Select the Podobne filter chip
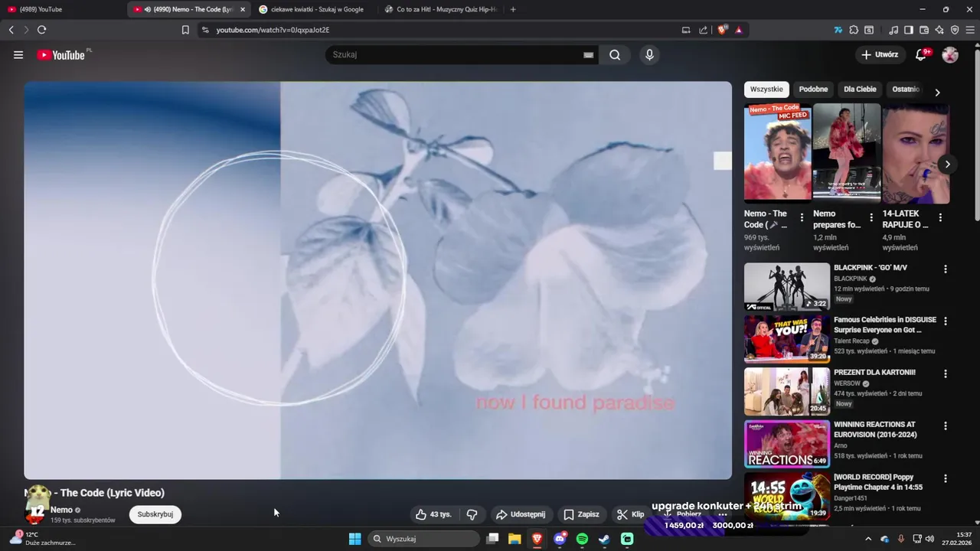Image resolution: width=980 pixels, height=551 pixels. coord(813,90)
